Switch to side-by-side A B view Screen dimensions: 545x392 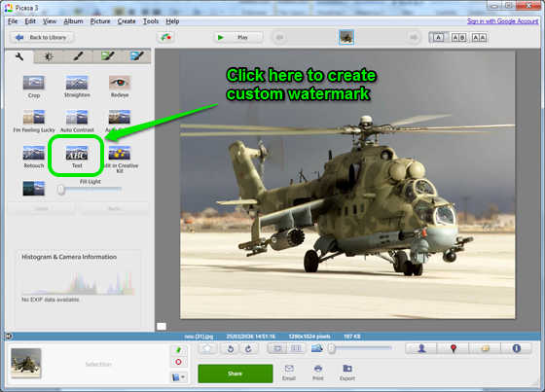[x=458, y=38]
